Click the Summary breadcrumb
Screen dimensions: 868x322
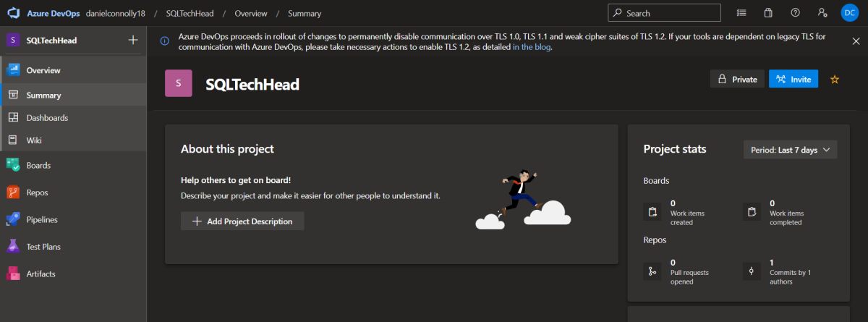(305, 13)
